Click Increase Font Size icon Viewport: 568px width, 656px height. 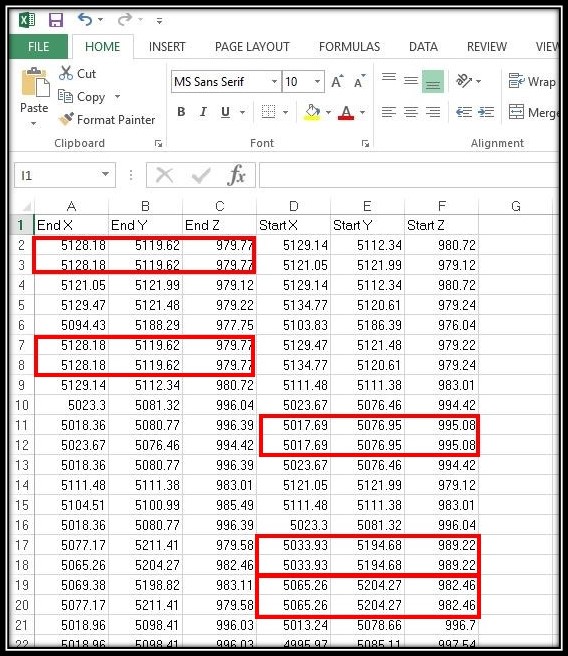(x=337, y=81)
